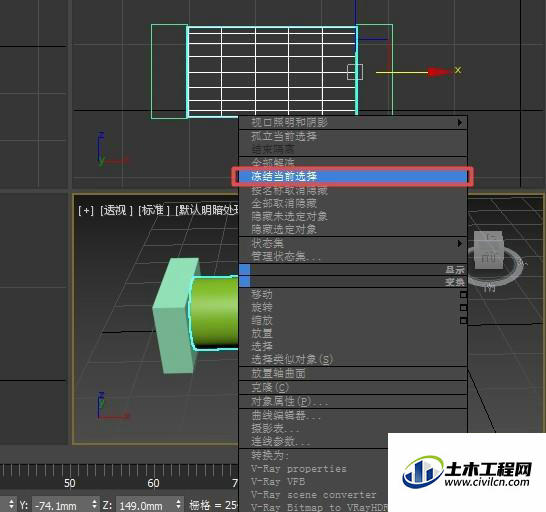This screenshot has width=546, height=512.
Task: Open move settings box beside 移动
Action: (463, 295)
